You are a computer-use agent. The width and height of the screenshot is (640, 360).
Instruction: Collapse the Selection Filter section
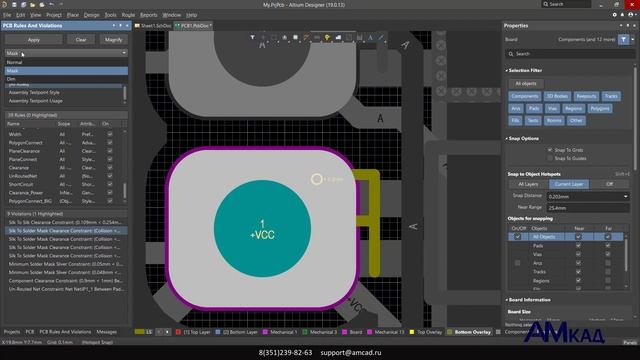pyautogui.click(x=507, y=71)
